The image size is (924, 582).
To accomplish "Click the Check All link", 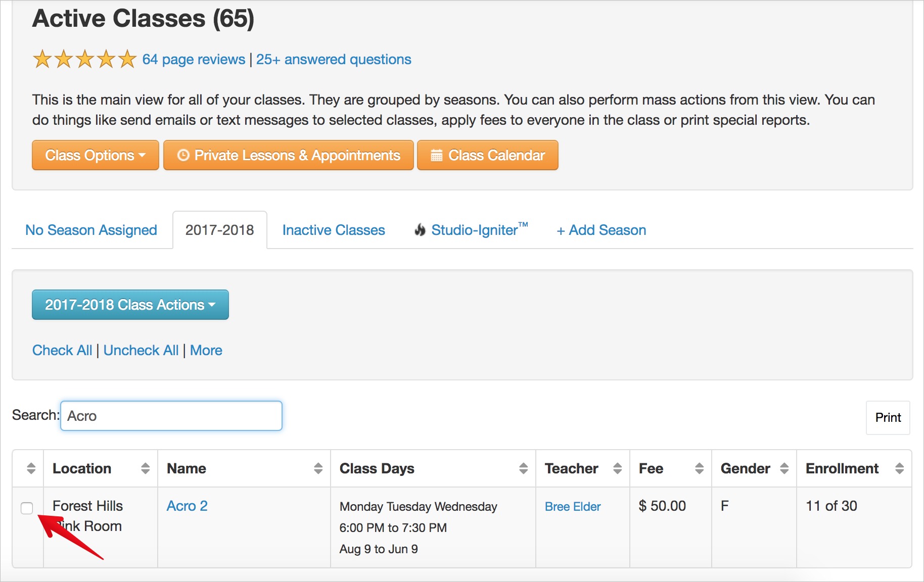I will point(62,351).
